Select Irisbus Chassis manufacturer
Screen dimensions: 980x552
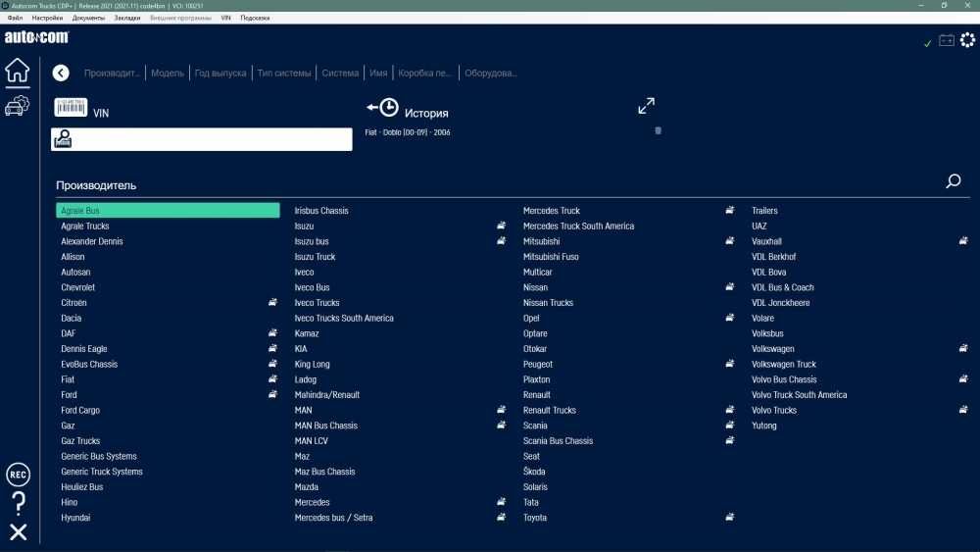point(321,211)
